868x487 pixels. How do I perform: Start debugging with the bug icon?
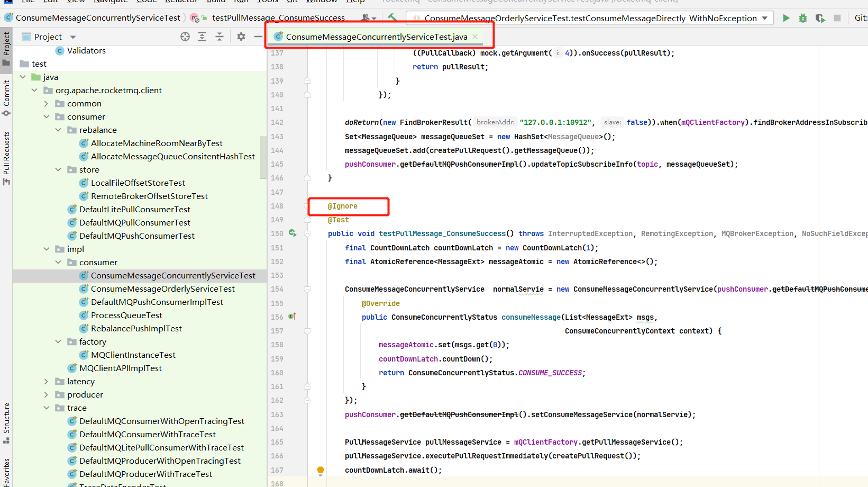803,18
